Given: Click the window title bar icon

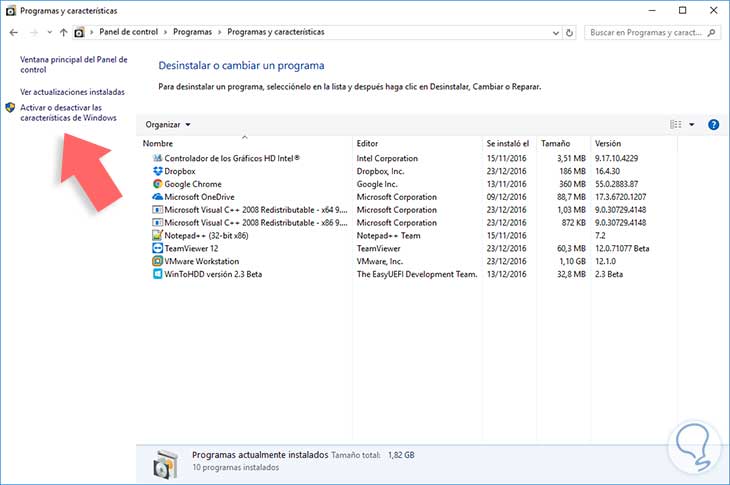Looking at the screenshot, I should [11, 11].
